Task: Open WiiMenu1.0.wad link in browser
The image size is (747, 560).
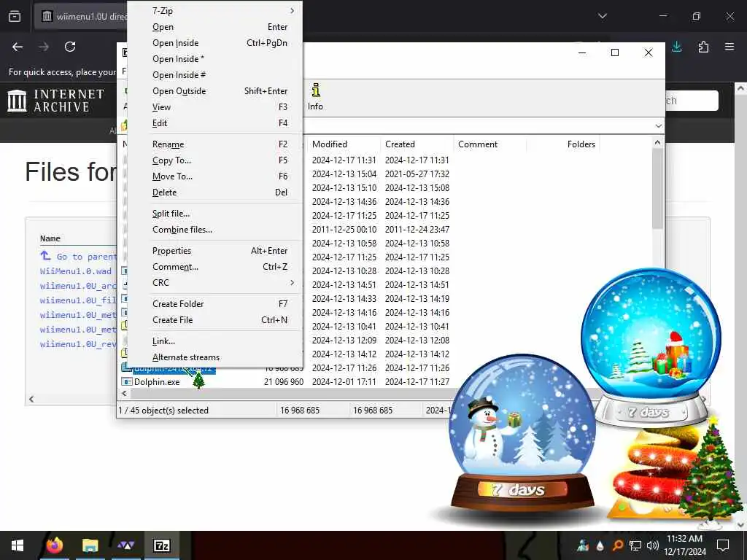Action: pos(75,271)
